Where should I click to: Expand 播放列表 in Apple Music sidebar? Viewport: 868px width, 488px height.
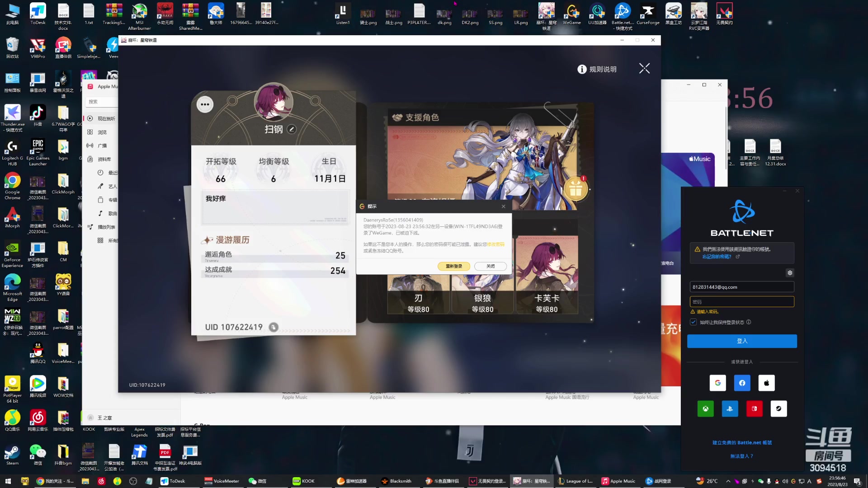coord(102,227)
